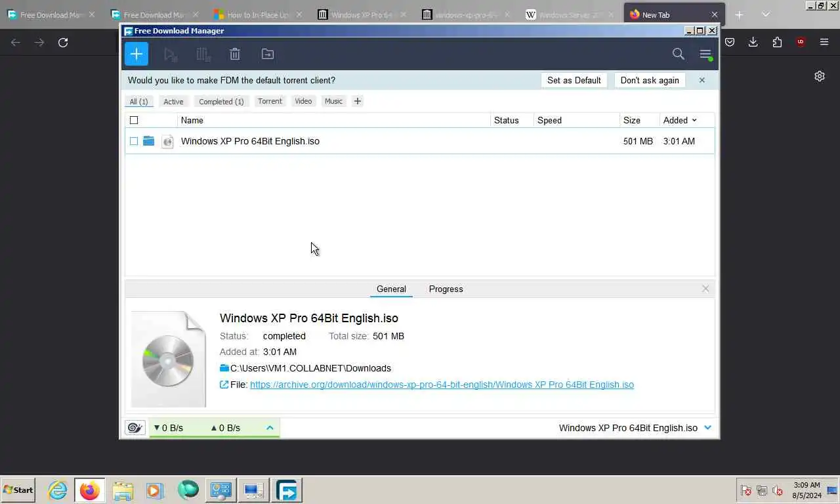The height and width of the screenshot is (504, 840).
Task: Click the download speed 0 B/s indicator
Action: click(169, 428)
